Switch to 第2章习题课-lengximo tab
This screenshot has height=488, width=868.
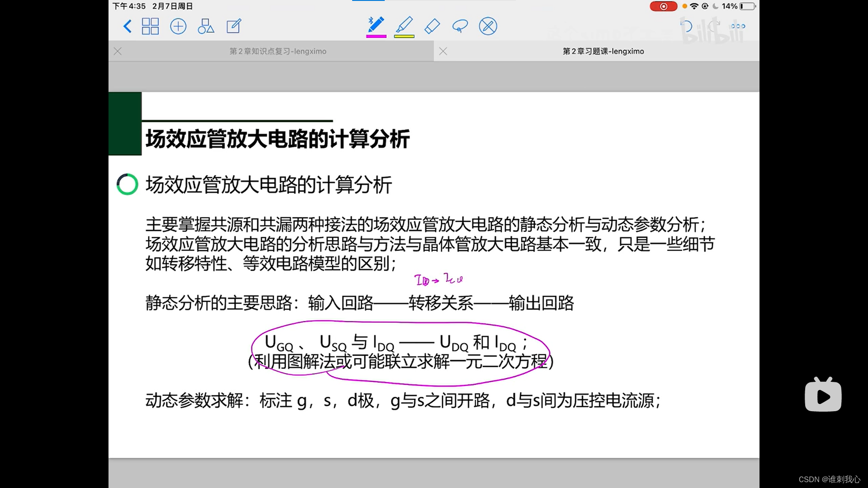tap(603, 52)
